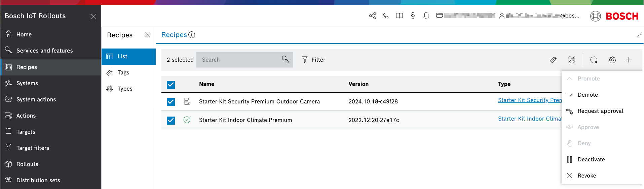Image resolution: width=644 pixels, height=189 pixels.
Task: Click the tag icon in toolbar
Action: tap(553, 60)
